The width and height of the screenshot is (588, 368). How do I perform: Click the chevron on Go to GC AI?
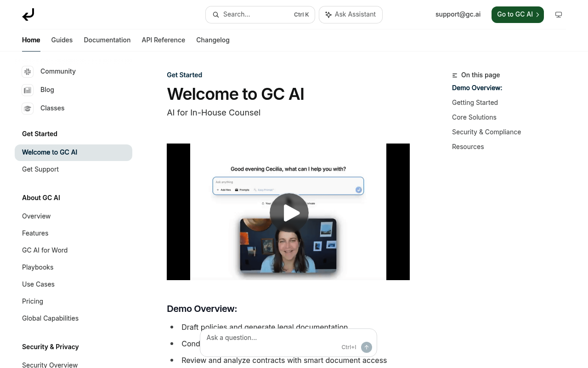click(x=537, y=15)
